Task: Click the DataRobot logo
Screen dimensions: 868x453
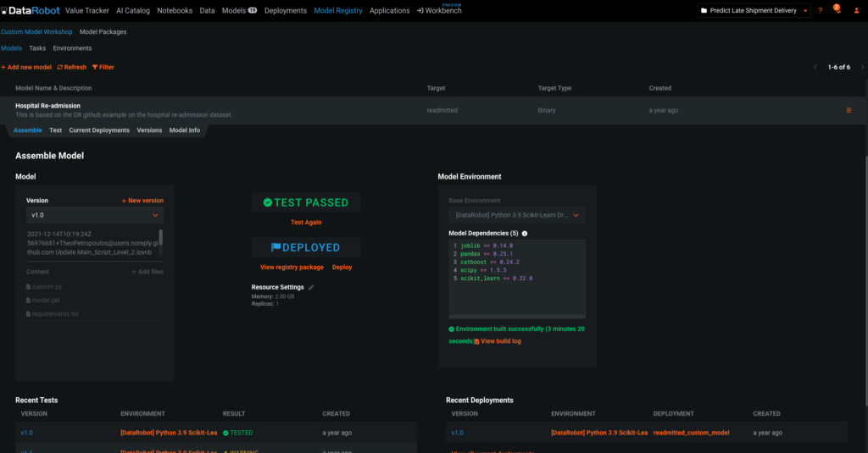Action: (x=31, y=10)
